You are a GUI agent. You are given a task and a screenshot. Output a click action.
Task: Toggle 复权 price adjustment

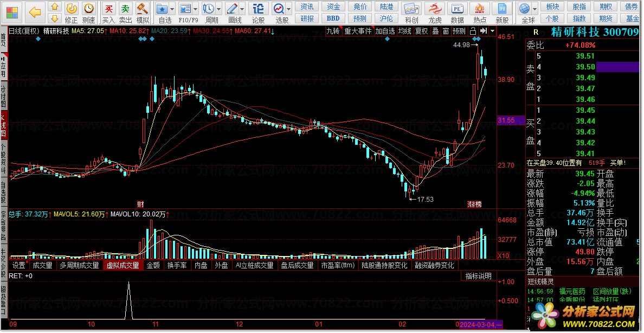[421, 31]
